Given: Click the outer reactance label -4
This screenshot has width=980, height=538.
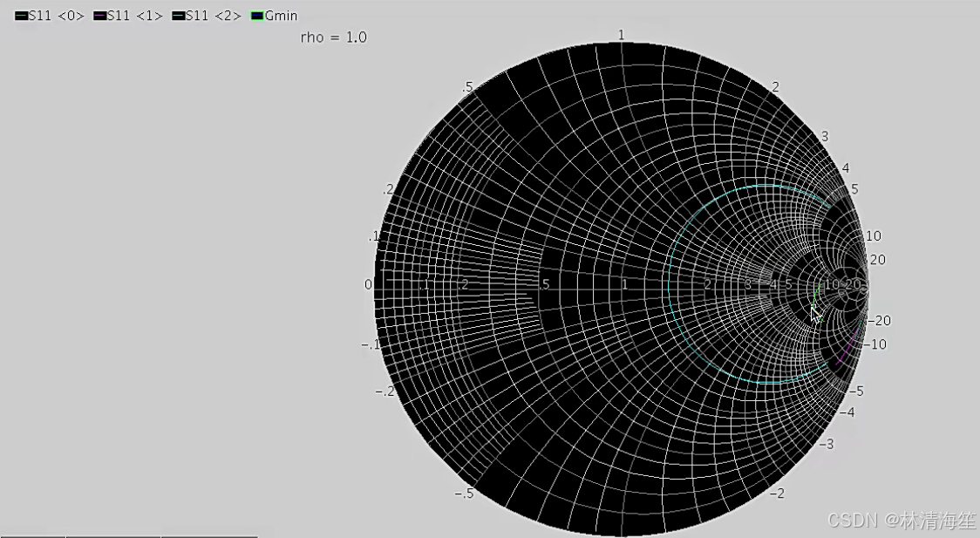Looking at the screenshot, I should point(847,412).
